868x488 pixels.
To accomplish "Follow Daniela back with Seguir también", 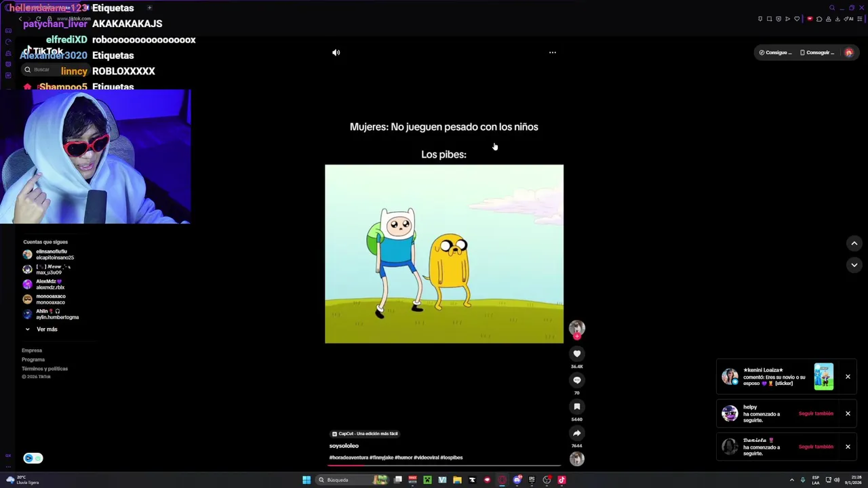I will tap(816, 447).
